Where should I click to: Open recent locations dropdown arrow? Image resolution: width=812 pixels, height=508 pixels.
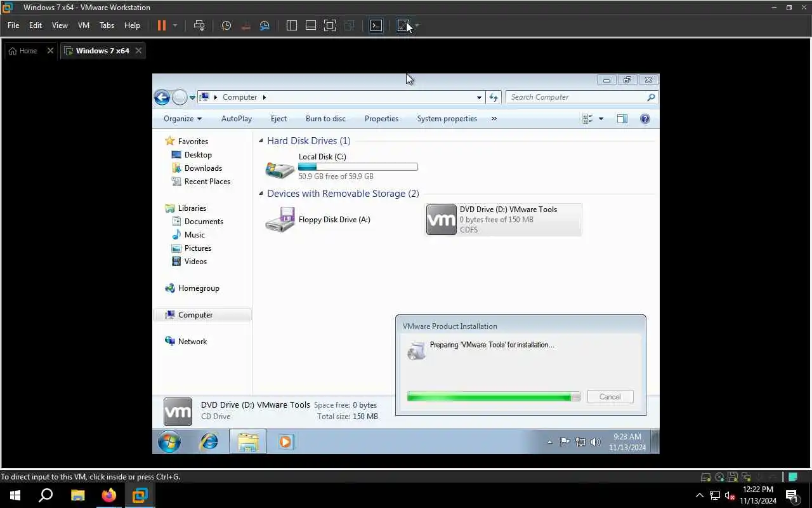192,98
